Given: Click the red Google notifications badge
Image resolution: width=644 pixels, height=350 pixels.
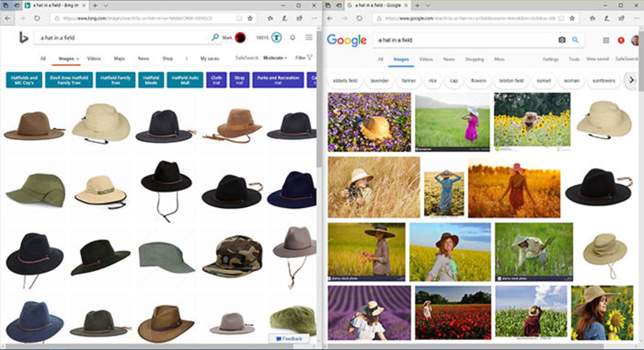Looking at the screenshot, I should pos(621,40).
